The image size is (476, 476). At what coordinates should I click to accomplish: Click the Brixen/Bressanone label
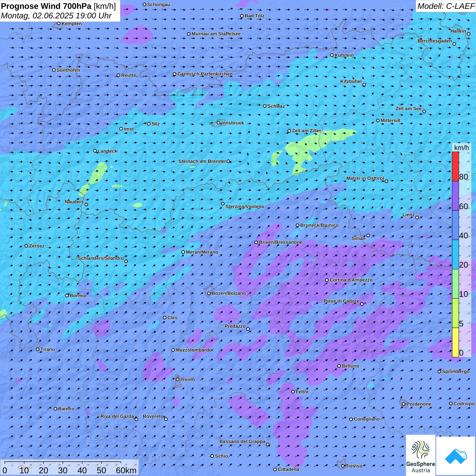(x=280, y=242)
